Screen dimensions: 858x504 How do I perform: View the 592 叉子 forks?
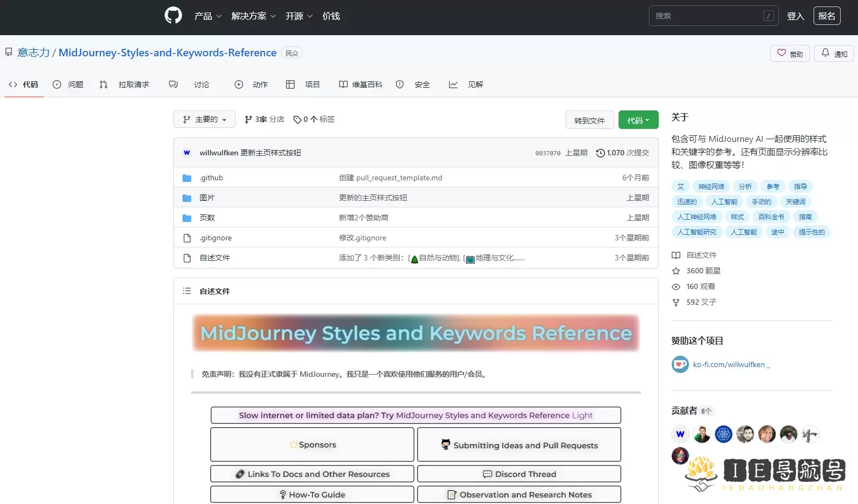click(694, 302)
